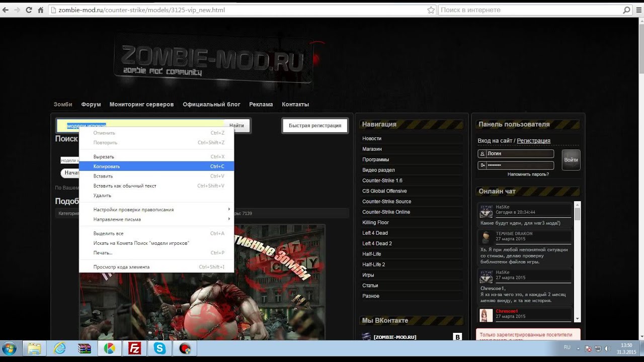Open the Реклама nav tab
Image resolution: width=644 pixels, height=362 pixels.
pos(261,105)
